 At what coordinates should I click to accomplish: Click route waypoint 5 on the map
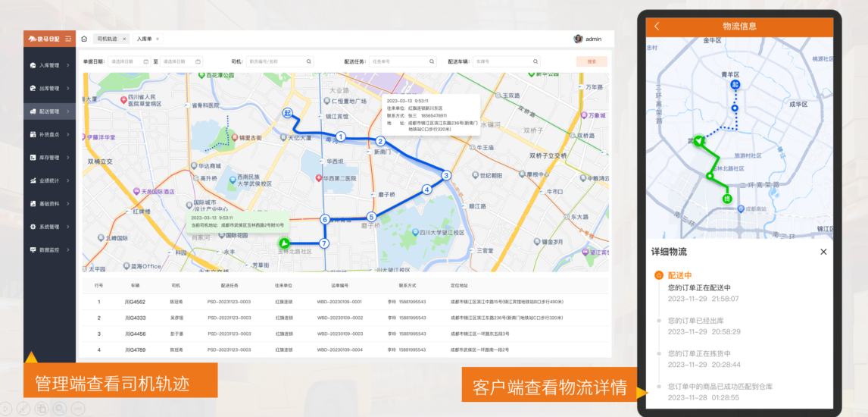(x=371, y=217)
